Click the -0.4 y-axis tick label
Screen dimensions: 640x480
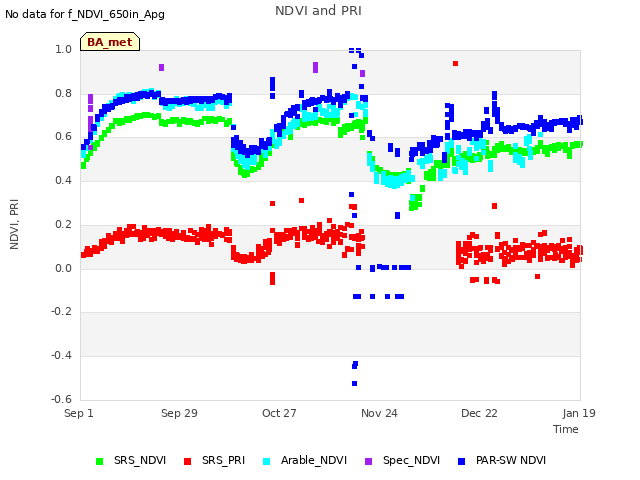click(61, 356)
